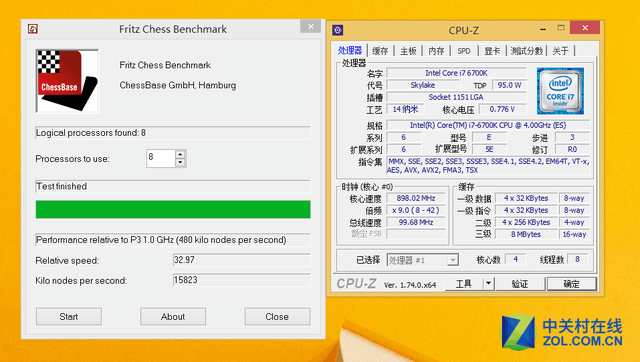Screen dimensions: 640x362
Task: Start the Fritz chess benchmark
Action: (69, 316)
